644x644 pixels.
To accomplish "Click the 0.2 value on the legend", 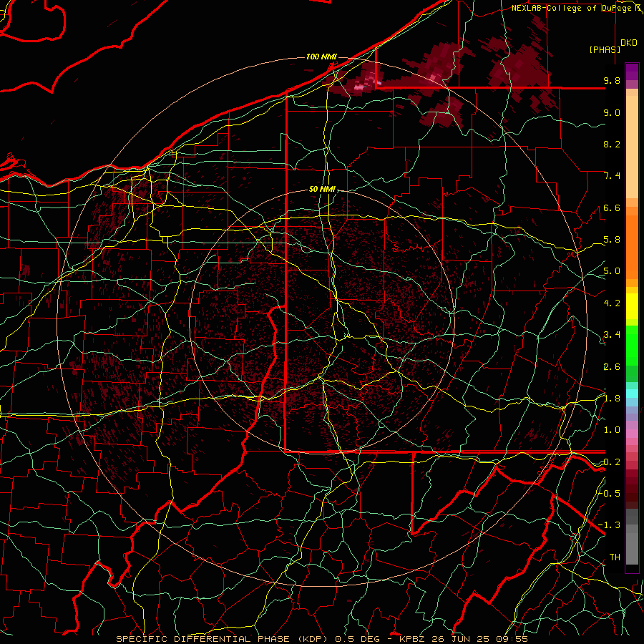I will click(612, 462).
